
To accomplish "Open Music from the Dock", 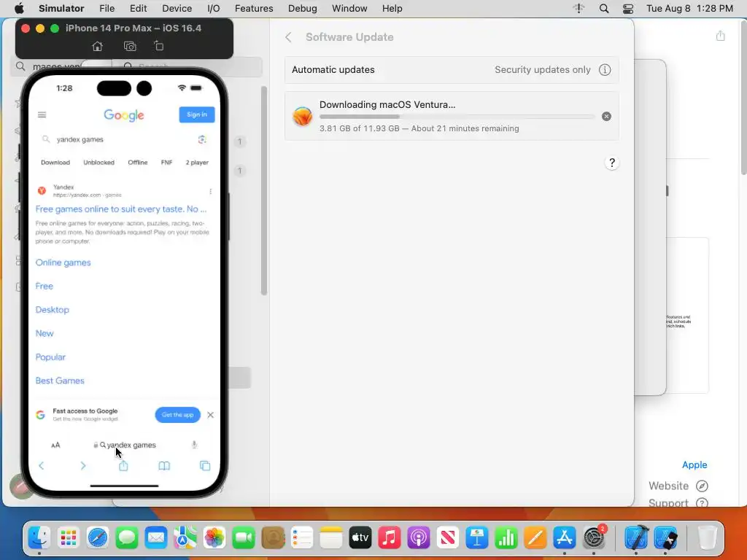I will (x=390, y=538).
